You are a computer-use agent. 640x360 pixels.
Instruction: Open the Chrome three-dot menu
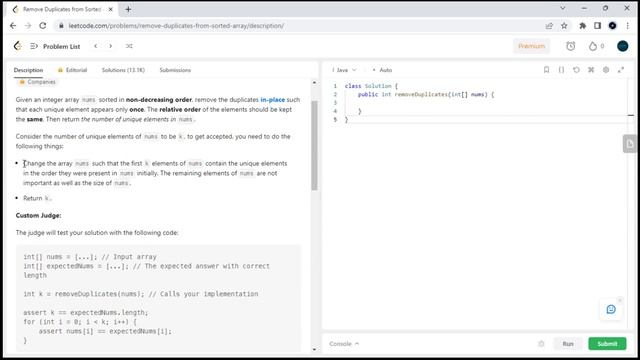click(627, 25)
